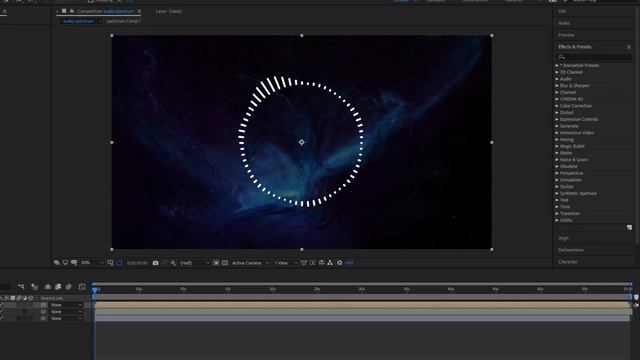Select the spectrum Comp 1 breadcrumb tab
The width and height of the screenshot is (640, 360).
pos(123,21)
